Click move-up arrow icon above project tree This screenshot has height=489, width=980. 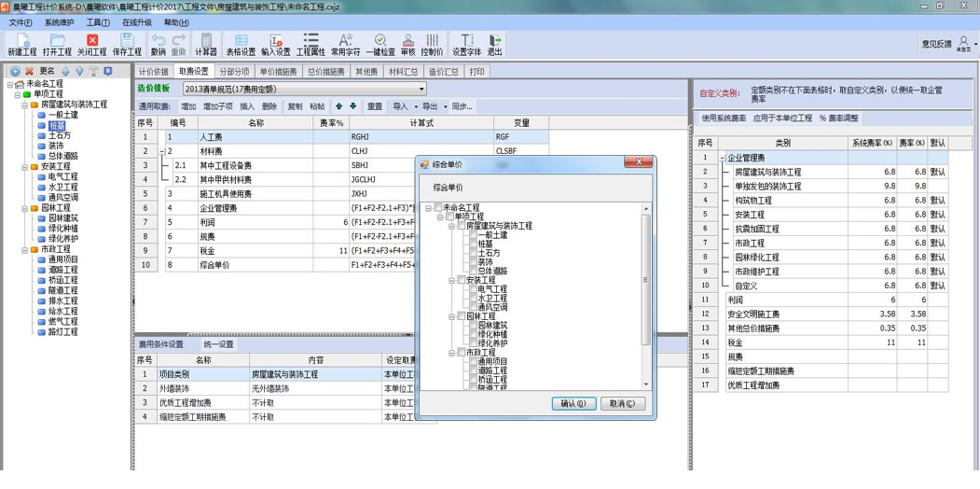tap(65, 71)
